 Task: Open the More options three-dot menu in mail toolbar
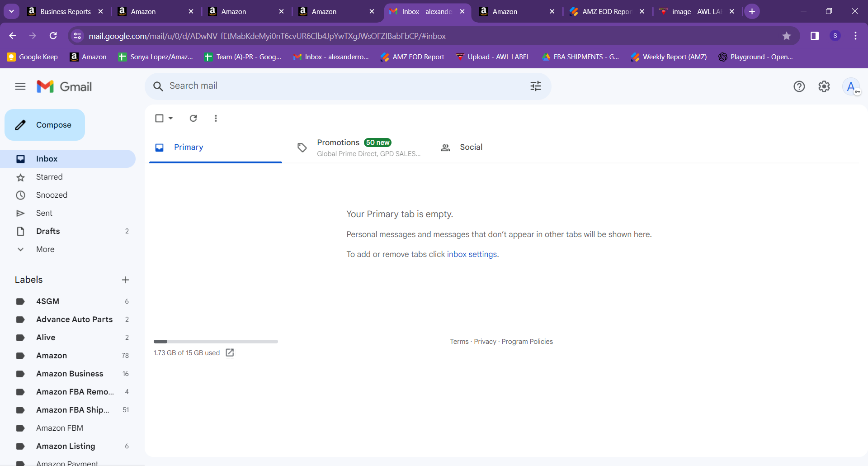(x=216, y=118)
